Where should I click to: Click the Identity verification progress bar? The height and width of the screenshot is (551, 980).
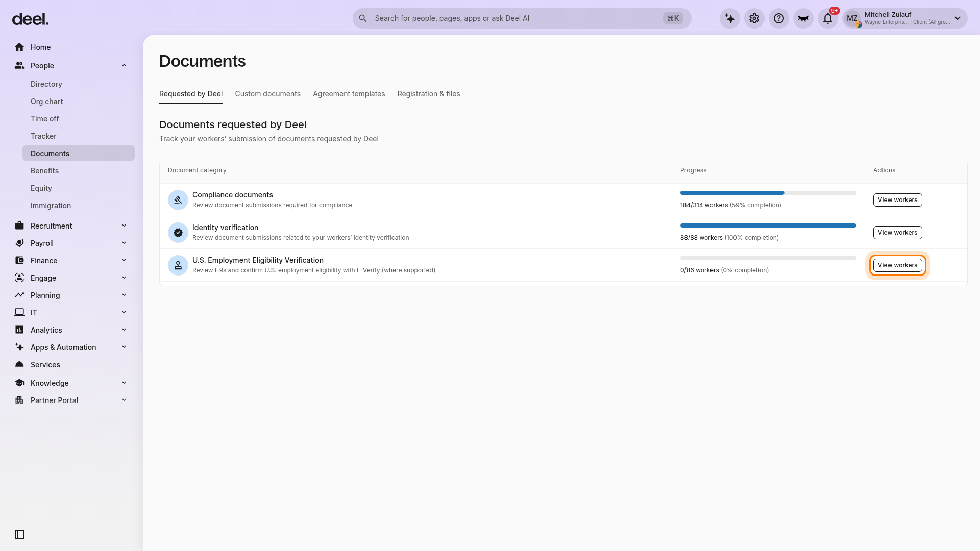point(768,226)
